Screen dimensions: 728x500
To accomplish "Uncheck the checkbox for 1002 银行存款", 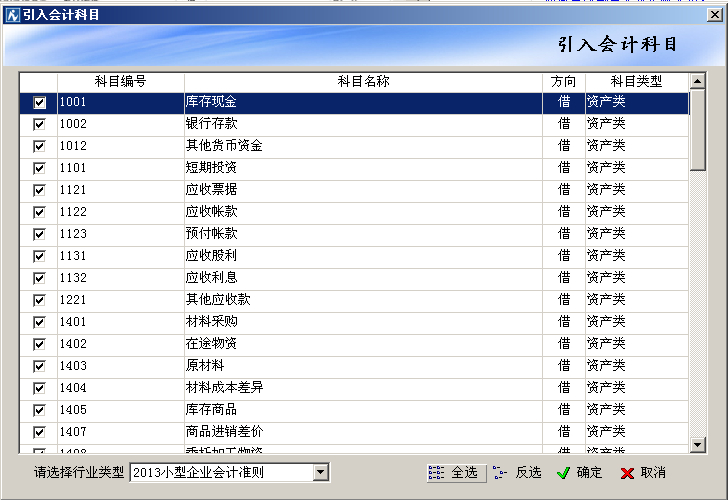I will pyautogui.click(x=39, y=124).
